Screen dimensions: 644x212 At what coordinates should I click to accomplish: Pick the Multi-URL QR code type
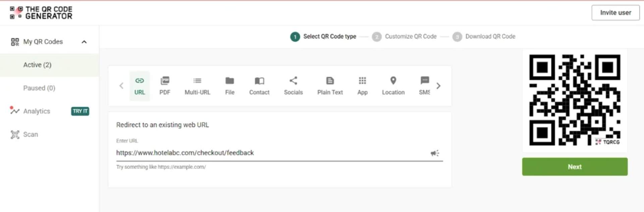pos(197,86)
